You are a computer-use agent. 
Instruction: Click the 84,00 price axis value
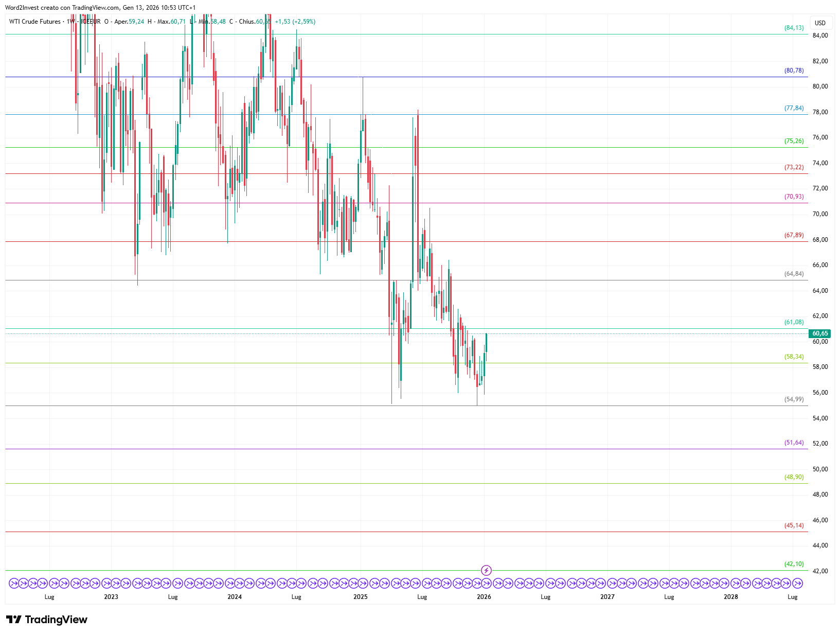point(820,36)
